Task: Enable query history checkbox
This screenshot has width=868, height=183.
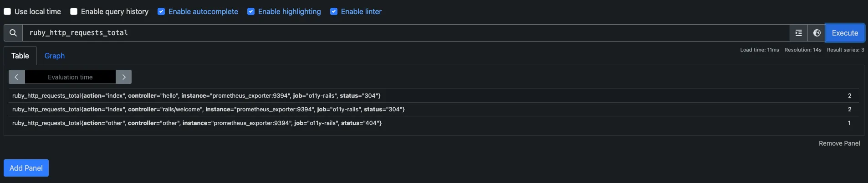Action: [74, 11]
